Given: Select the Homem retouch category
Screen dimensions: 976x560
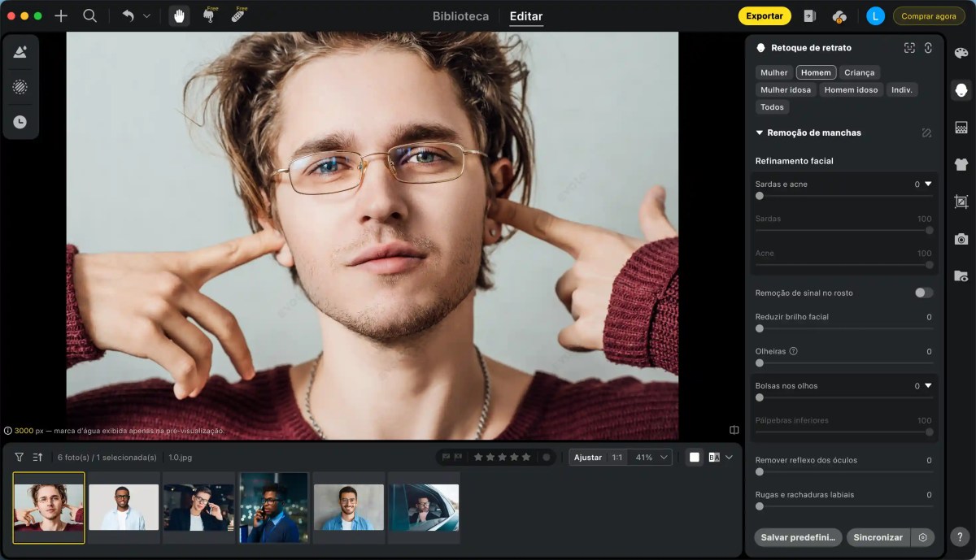Looking at the screenshot, I should click(x=815, y=72).
